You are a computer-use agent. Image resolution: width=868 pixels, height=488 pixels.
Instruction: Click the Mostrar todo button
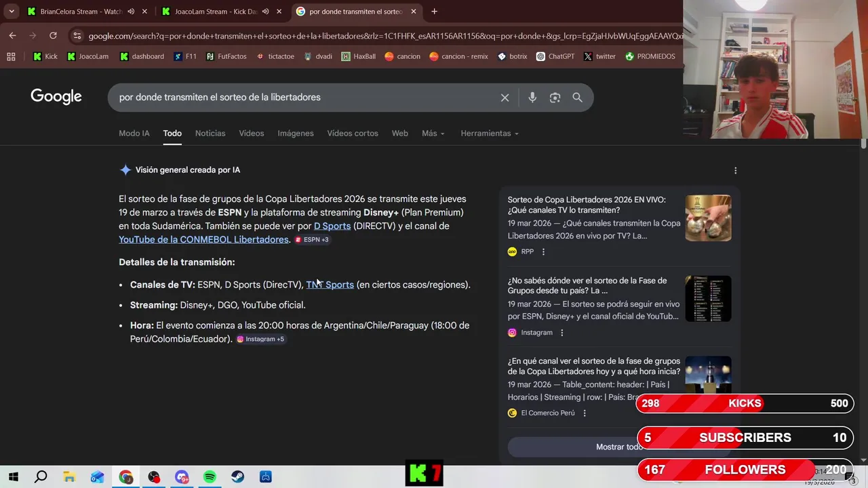618,447
